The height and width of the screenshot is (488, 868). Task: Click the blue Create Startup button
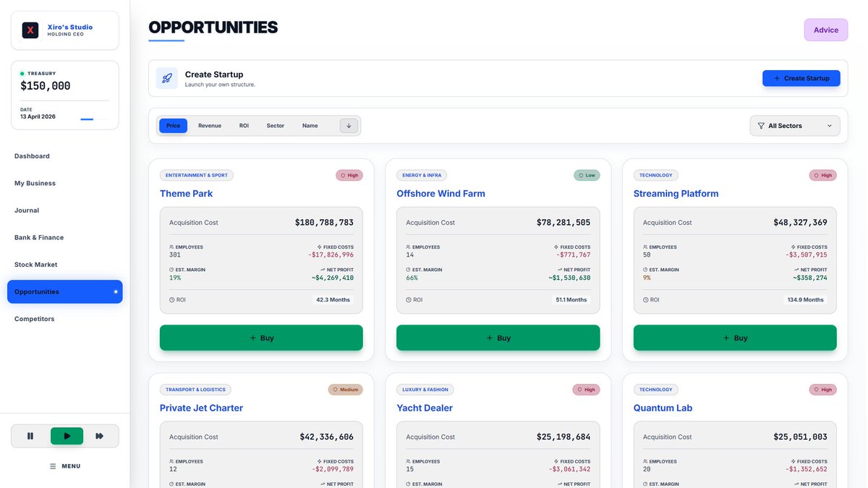(801, 78)
